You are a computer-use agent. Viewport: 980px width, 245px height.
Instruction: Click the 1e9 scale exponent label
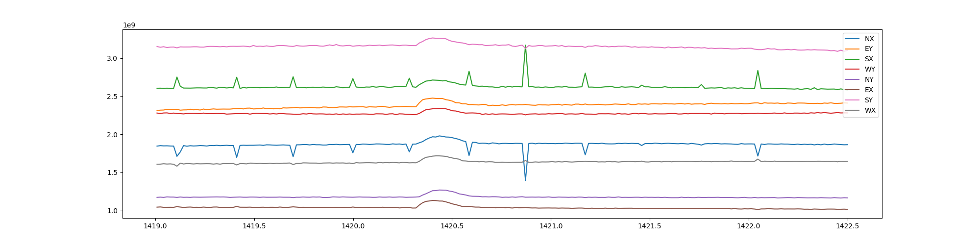(129, 25)
